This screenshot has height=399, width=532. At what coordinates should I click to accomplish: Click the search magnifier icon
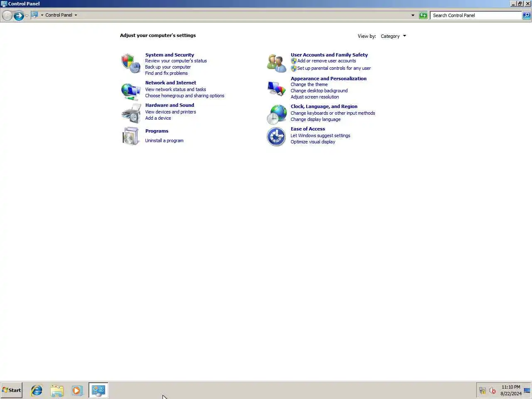pyautogui.click(x=527, y=15)
